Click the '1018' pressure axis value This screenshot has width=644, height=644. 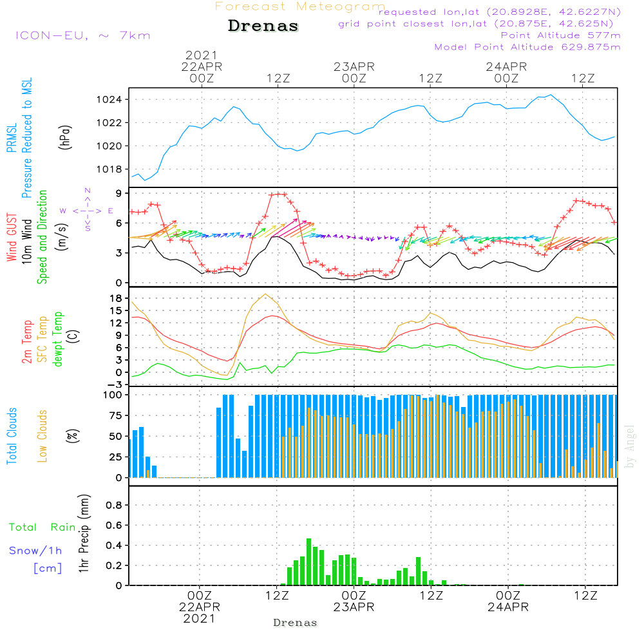(109, 169)
